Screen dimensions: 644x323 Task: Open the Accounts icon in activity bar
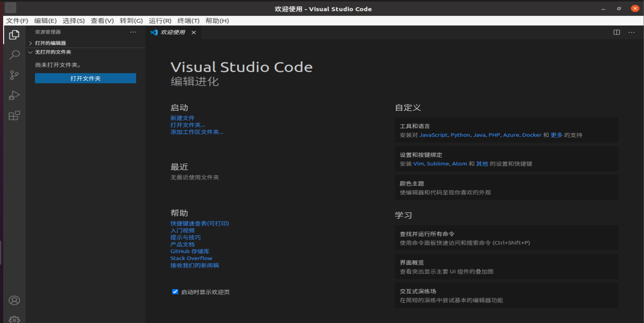pos(14,301)
